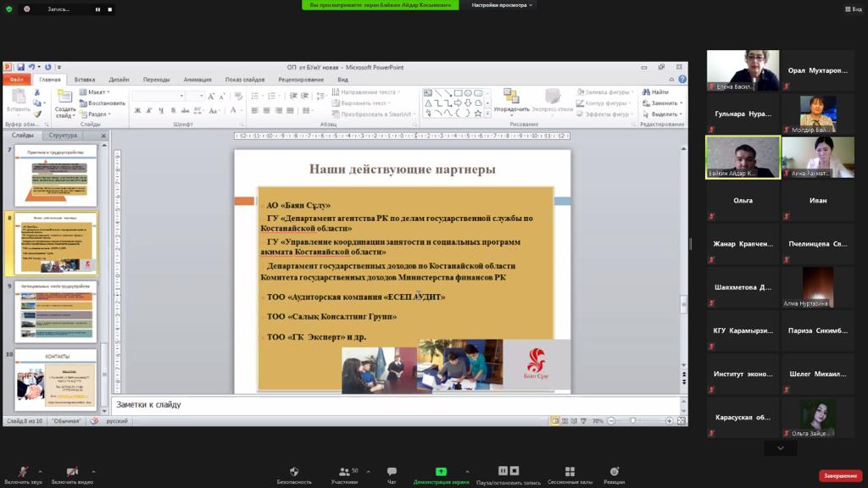Open Безопасность shield in Zoom toolbar

click(x=294, y=475)
